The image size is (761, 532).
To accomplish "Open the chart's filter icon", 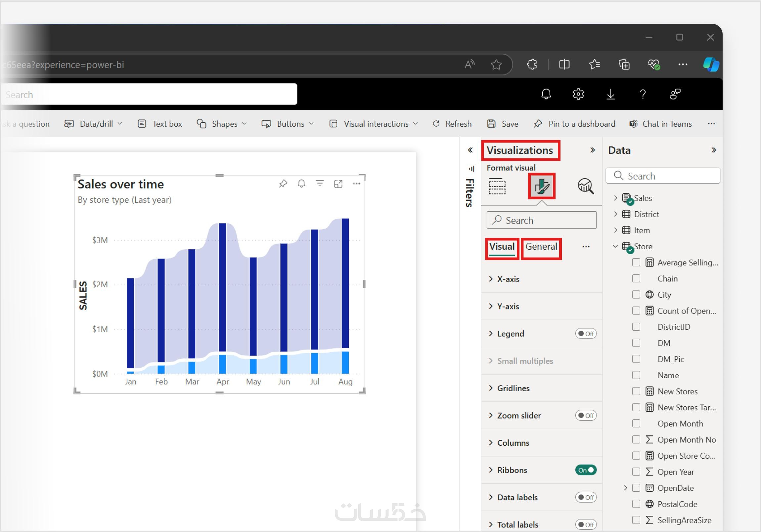I will click(320, 184).
